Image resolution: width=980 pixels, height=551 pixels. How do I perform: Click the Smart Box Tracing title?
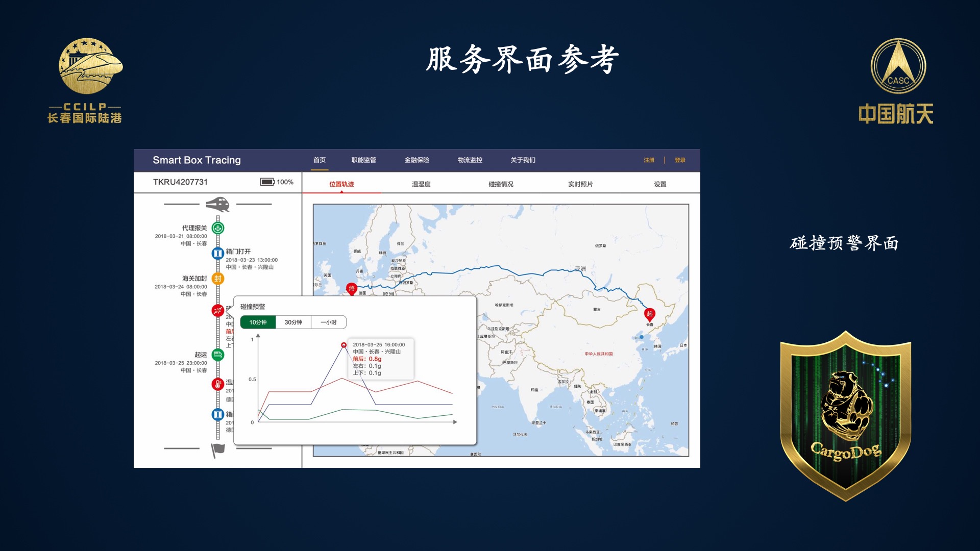coord(197,160)
